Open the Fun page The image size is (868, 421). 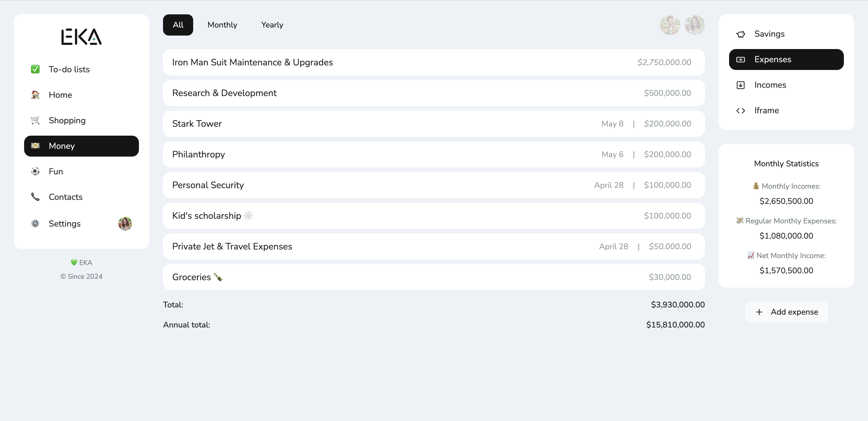coord(81,171)
